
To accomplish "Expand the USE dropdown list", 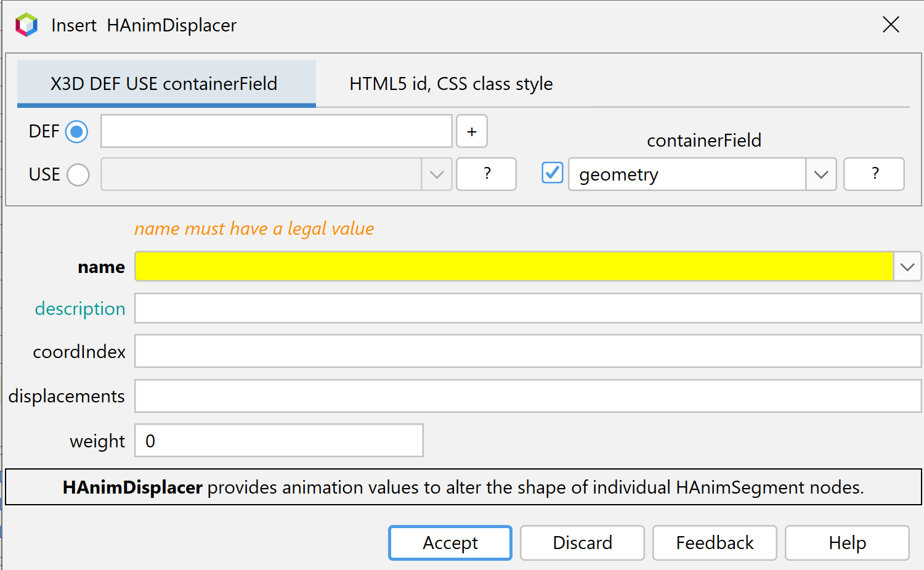I will (x=437, y=175).
